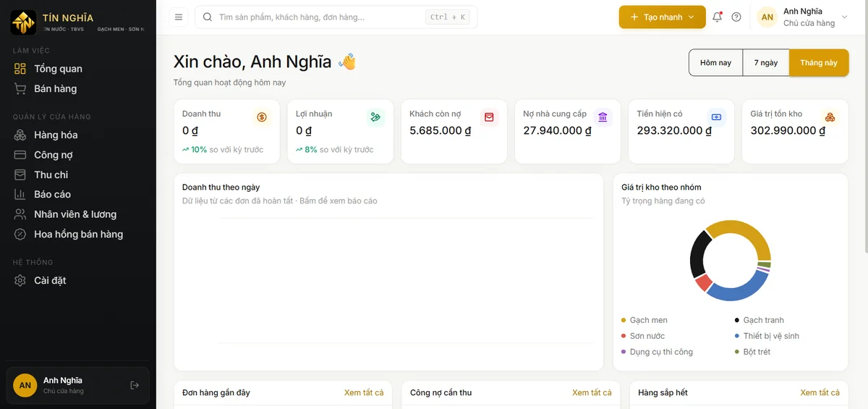Click the Hàng hóa boxes icon
Viewport: 868px width, 409px height.
20,135
